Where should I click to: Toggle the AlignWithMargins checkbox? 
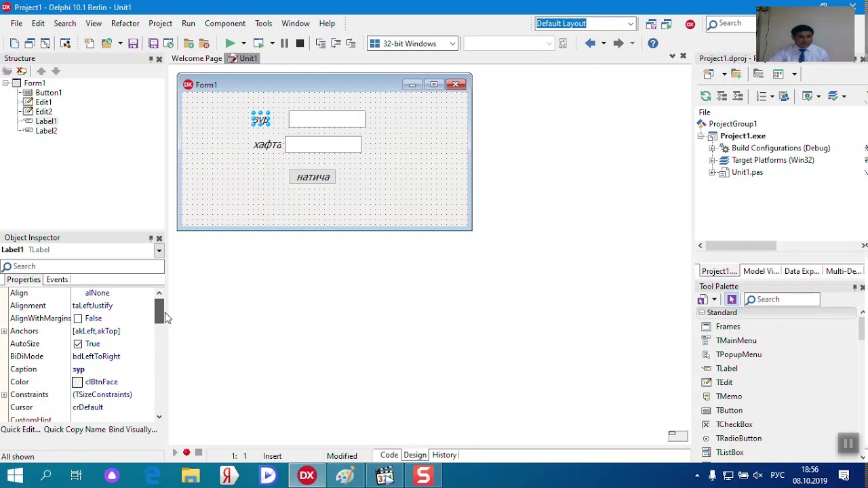click(78, 319)
